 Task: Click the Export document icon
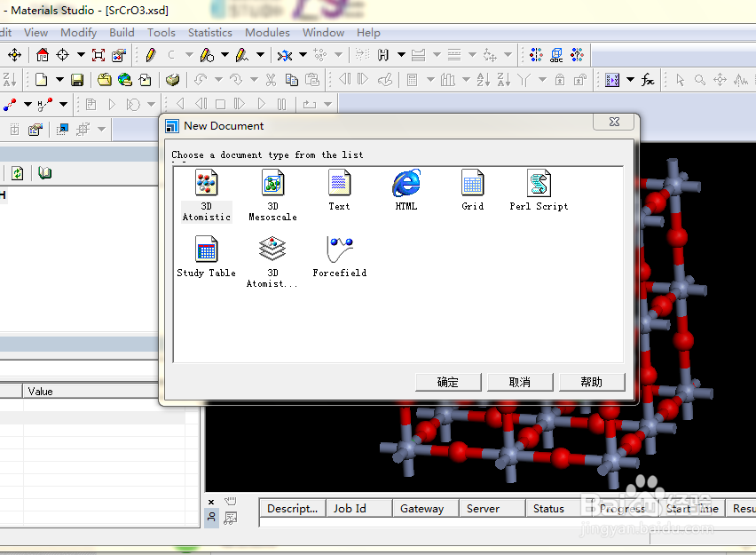(146, 80)
